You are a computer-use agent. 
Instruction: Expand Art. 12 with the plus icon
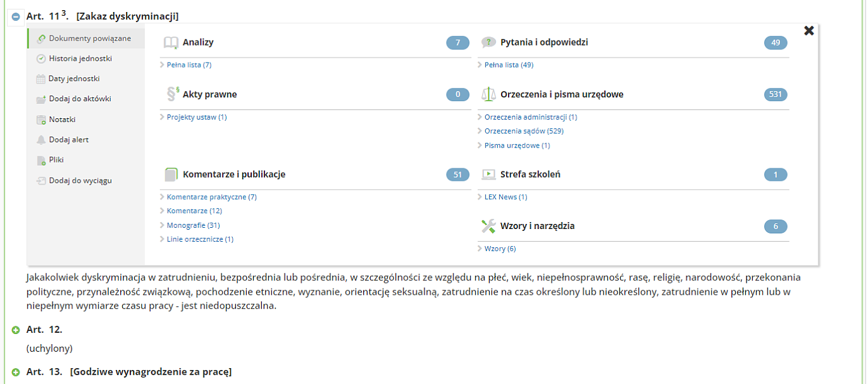(x=16, y=330)
